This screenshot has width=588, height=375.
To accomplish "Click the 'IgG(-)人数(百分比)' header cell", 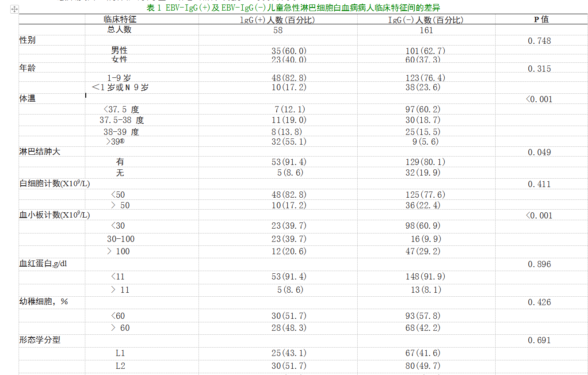I will pyautogui.click(x=426, y=20).
